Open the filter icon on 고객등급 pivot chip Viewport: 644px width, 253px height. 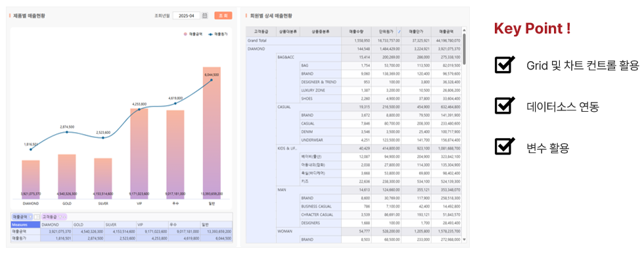tap(60, 216)
